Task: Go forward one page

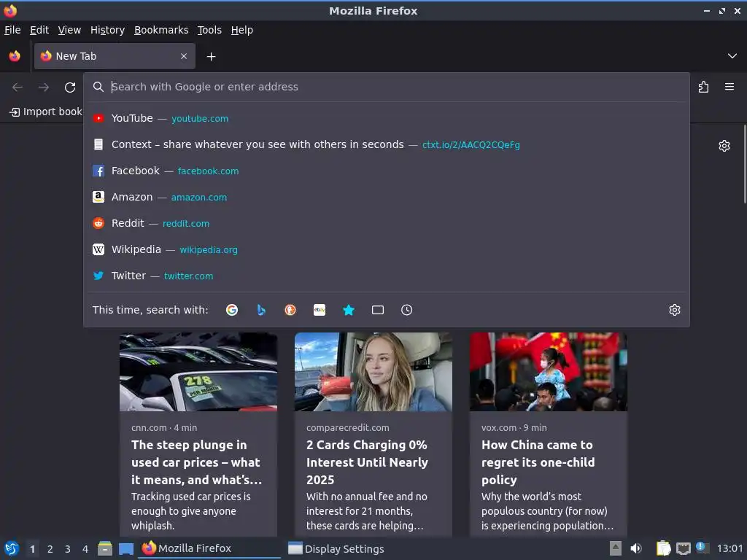Action: tap(44, 87)
